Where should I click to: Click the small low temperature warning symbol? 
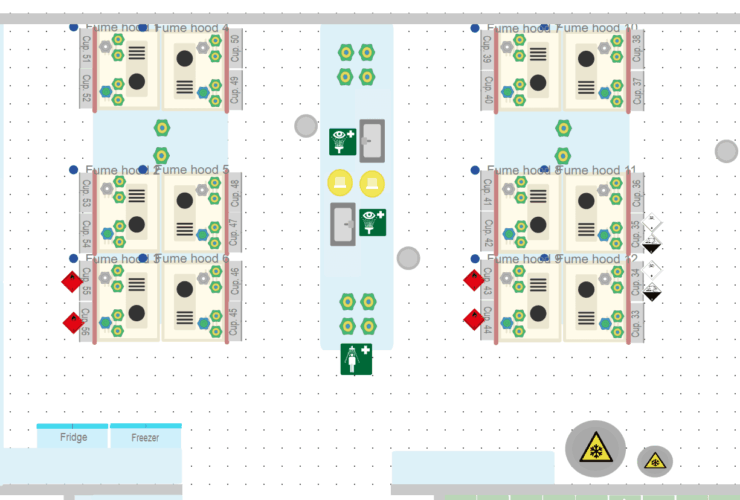point(655,461)
